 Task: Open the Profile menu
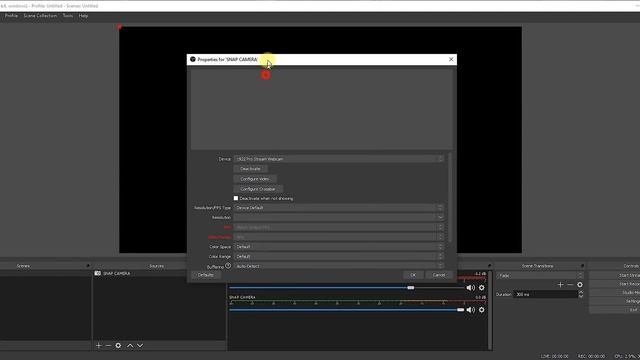[11, 16]
